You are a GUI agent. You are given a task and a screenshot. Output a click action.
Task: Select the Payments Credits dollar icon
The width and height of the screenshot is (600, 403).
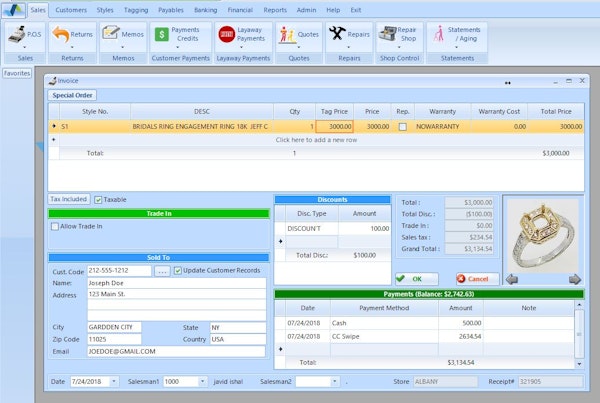(x=161, y=36)
